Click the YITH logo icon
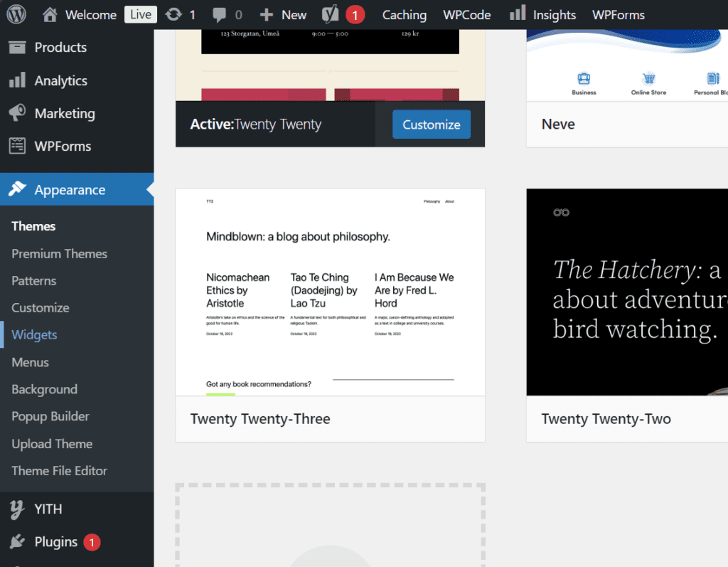 [x=17, y=509]
